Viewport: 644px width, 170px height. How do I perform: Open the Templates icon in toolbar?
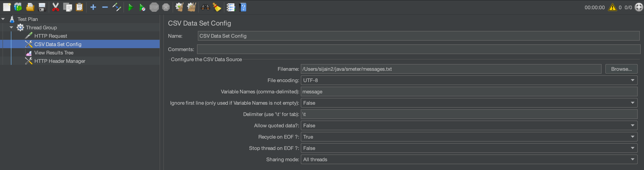tap(18, 8)
